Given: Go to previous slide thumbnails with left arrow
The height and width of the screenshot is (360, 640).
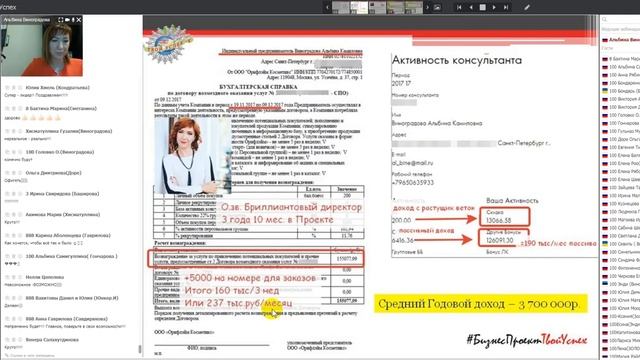Looking at the screenshot, I should click(327, 7).
